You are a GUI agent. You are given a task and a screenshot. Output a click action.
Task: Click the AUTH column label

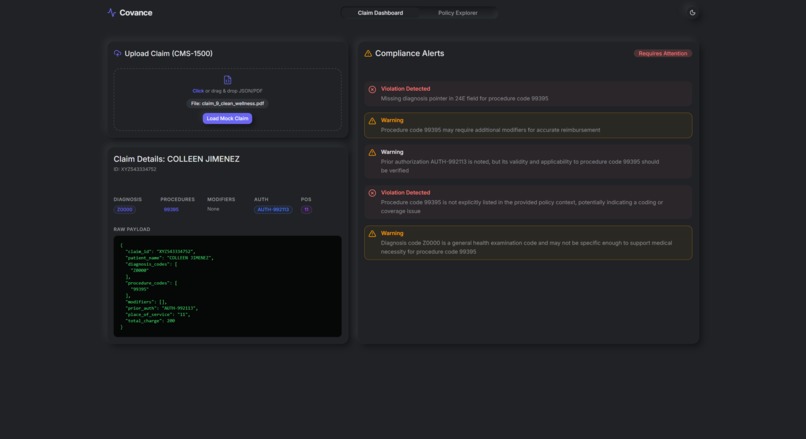click(x=261, y=199)
